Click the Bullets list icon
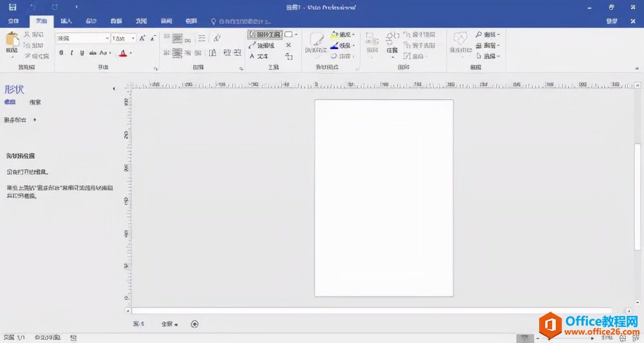 pos(202,38)
